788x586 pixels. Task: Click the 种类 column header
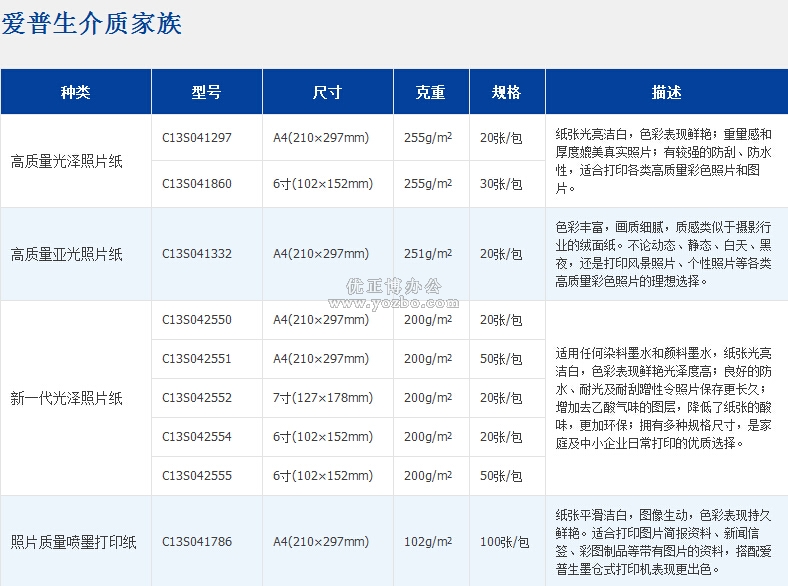(75, 92)
